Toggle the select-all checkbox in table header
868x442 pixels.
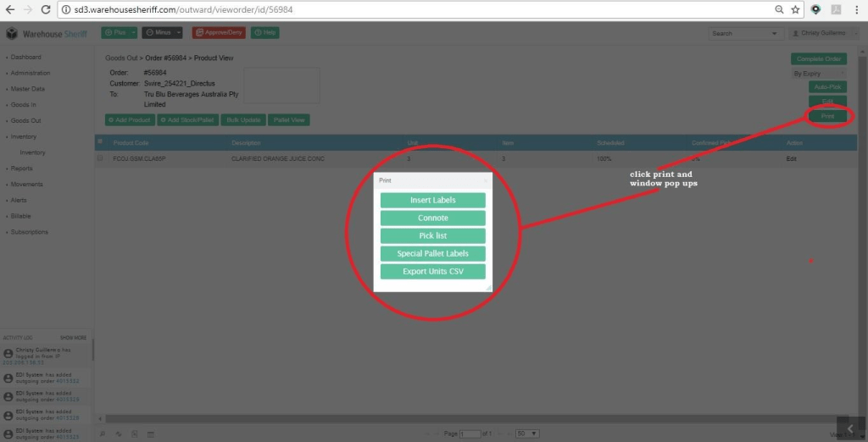point(100,141)
